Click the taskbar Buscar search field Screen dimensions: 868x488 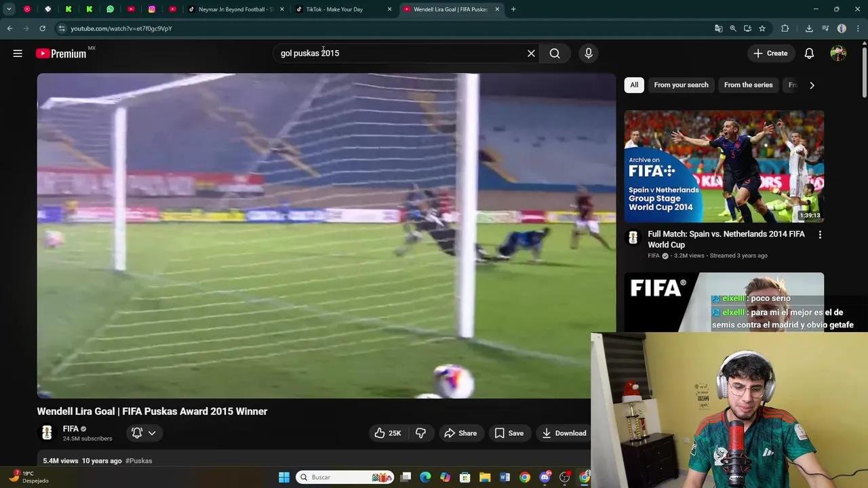pyautogui.click(x=345, y=477)
